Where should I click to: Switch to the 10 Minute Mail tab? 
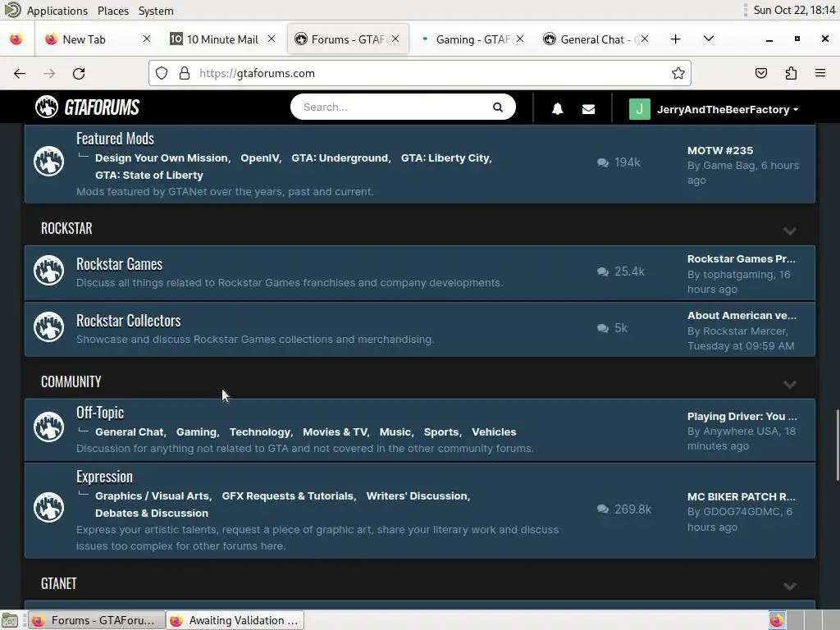[x=222, y=39]
